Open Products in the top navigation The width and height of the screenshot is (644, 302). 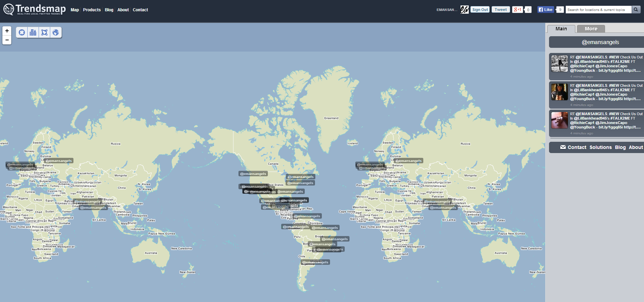[92, 10]
